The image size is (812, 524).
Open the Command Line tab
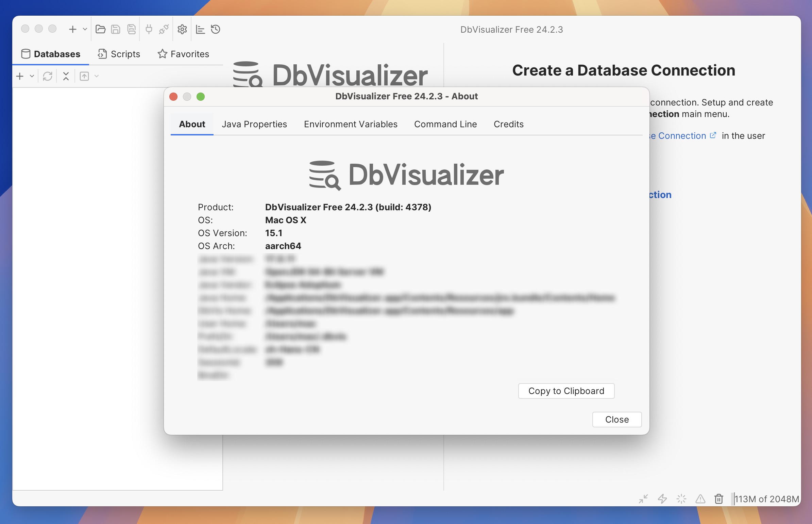(445, 123)
